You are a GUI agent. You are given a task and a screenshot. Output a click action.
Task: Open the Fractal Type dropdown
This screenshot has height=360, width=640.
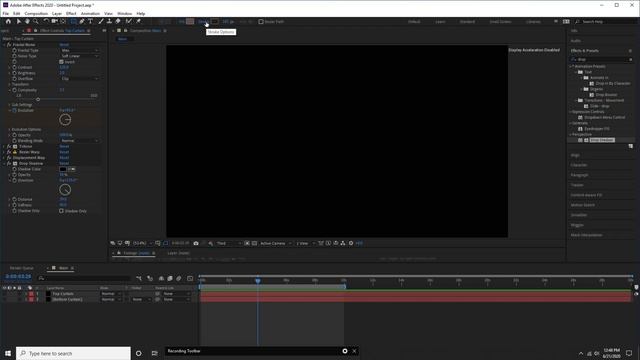point(80,50)
